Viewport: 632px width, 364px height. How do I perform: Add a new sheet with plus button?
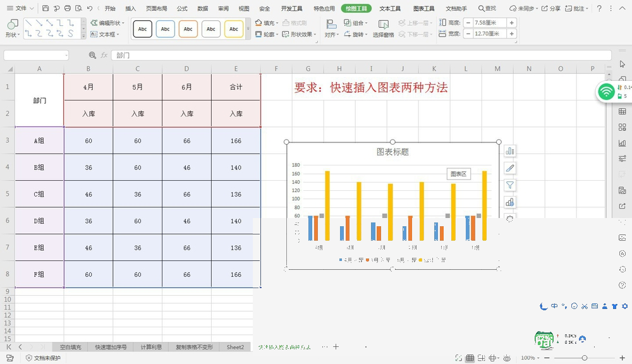pos(336,346)
